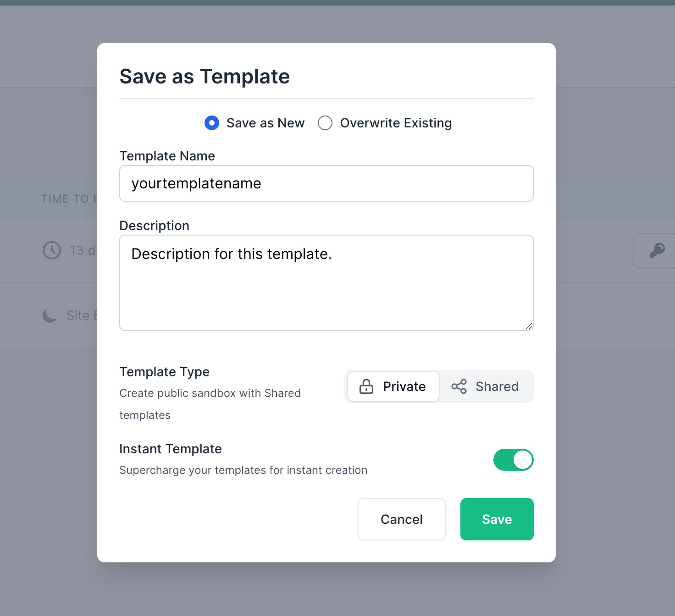This screenshot has height=616, width=675.
Task: Click the description textarea resize handle
Action: coord(529,326)
